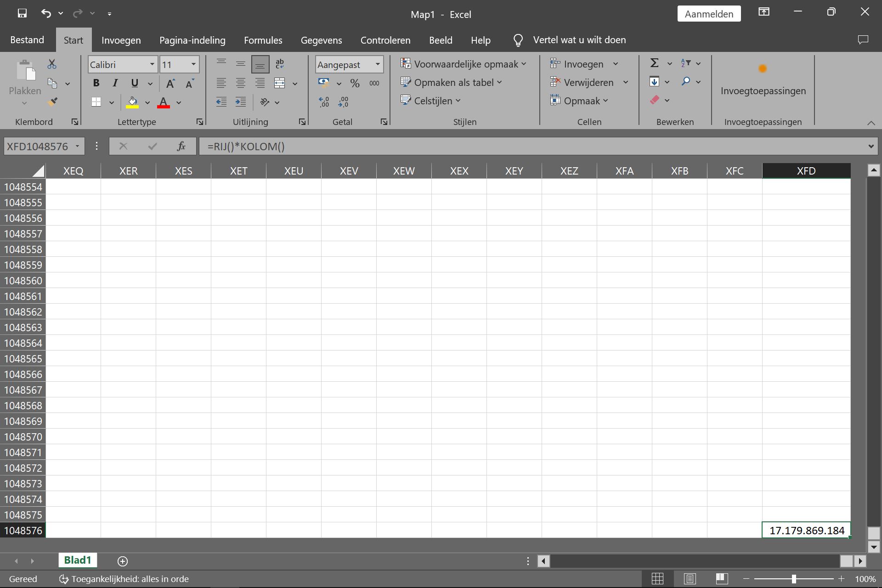The width and height of the screenshot is (882, 588).
Task: Open the font size 11 dropdown
Action: coord(193,64)
